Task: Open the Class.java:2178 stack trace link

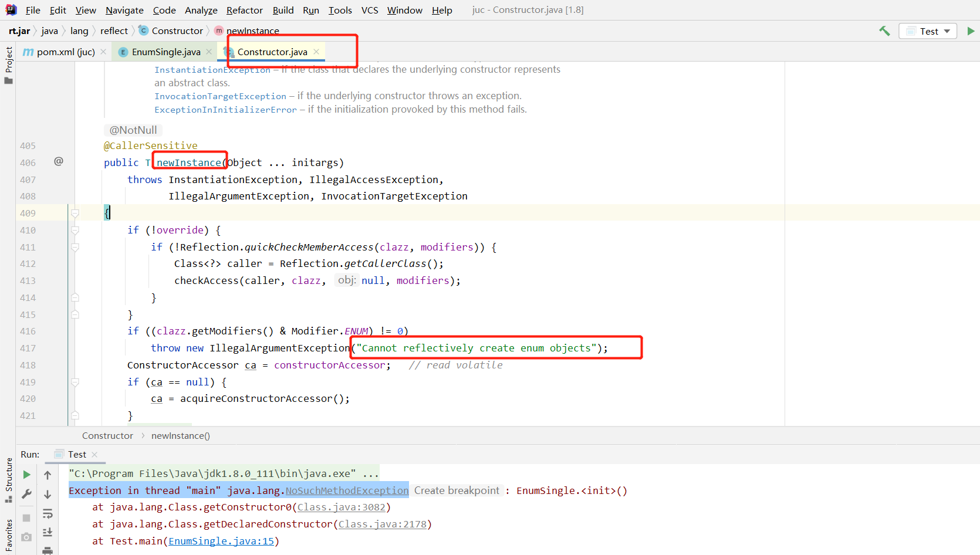Action: click(x=382, y=524)
